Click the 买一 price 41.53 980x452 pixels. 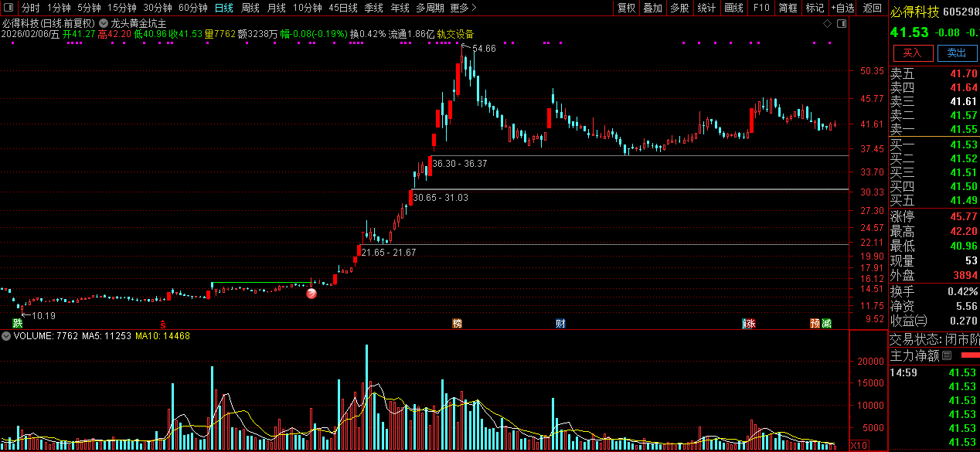964,145
